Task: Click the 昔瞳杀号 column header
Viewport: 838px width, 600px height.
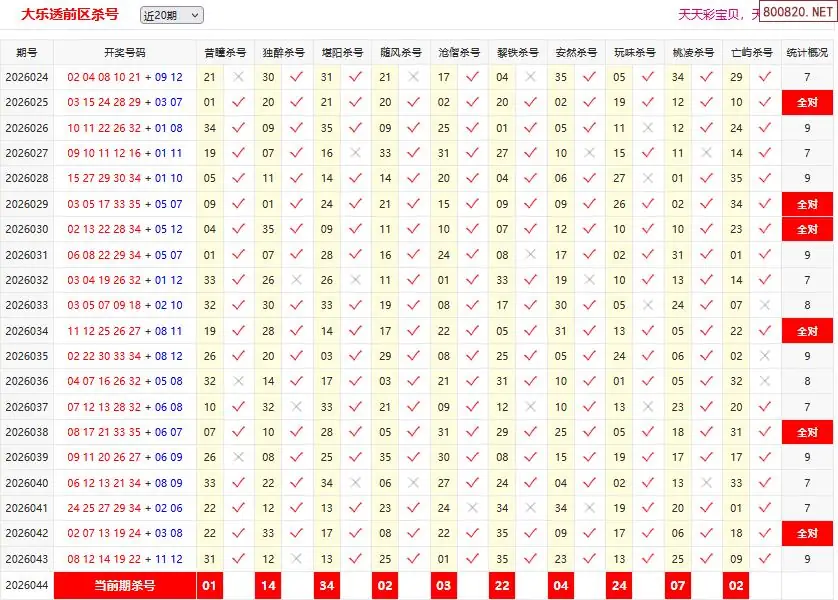Action: coord(225,52)
